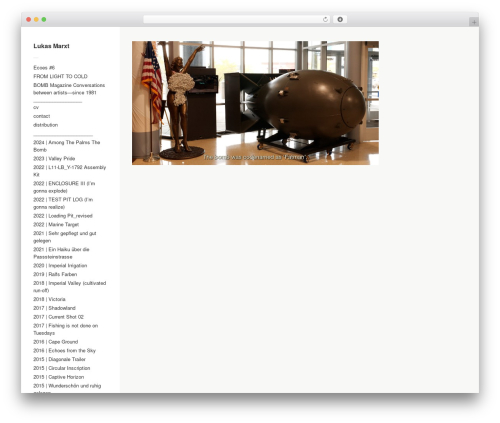Viewport: 500px width, 423px height.
Task: Open 2022 Marine Target project
Action: click(56, 224)
